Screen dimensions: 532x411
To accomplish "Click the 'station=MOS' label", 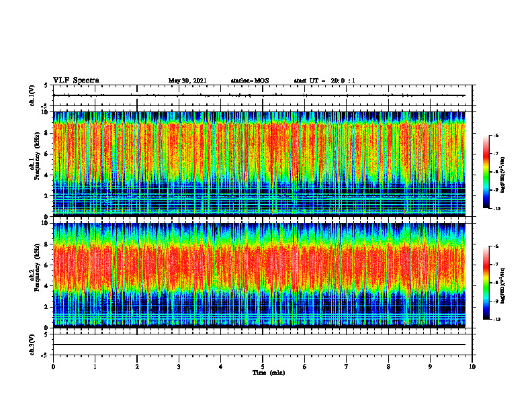I will pos(250,81).
